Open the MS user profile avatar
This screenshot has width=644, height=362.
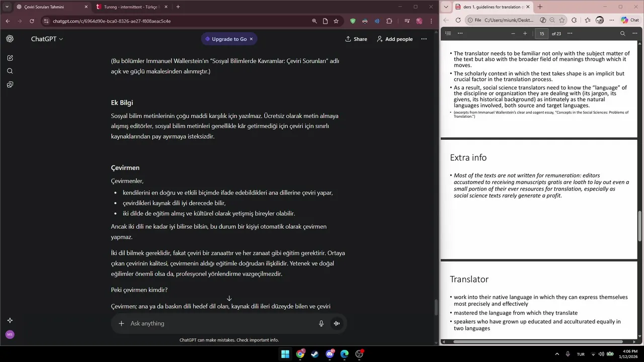(10, 334)
